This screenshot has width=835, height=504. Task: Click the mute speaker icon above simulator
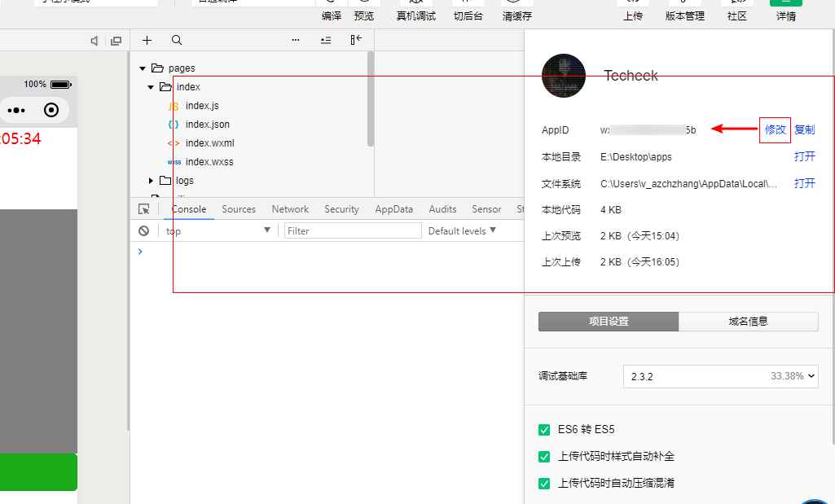[94, 41]
